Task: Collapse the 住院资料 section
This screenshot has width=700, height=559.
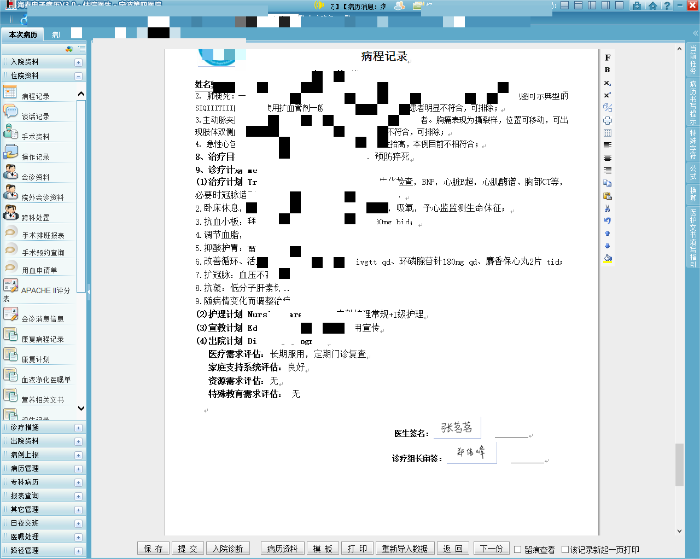Action: coord(78,75)
